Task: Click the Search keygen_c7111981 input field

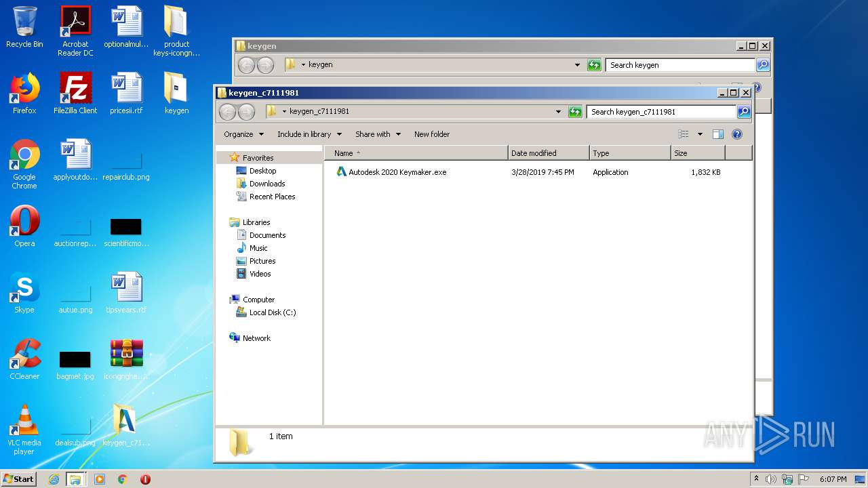Action: 662,112
